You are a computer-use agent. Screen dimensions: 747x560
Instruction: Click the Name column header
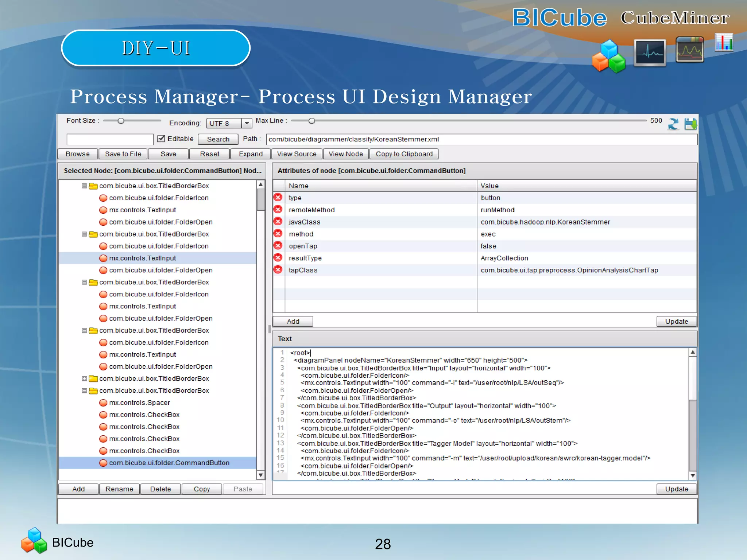381,186
